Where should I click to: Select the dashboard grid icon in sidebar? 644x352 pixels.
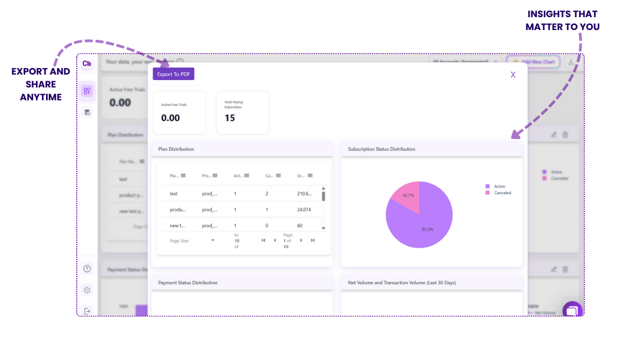(87, 91)
